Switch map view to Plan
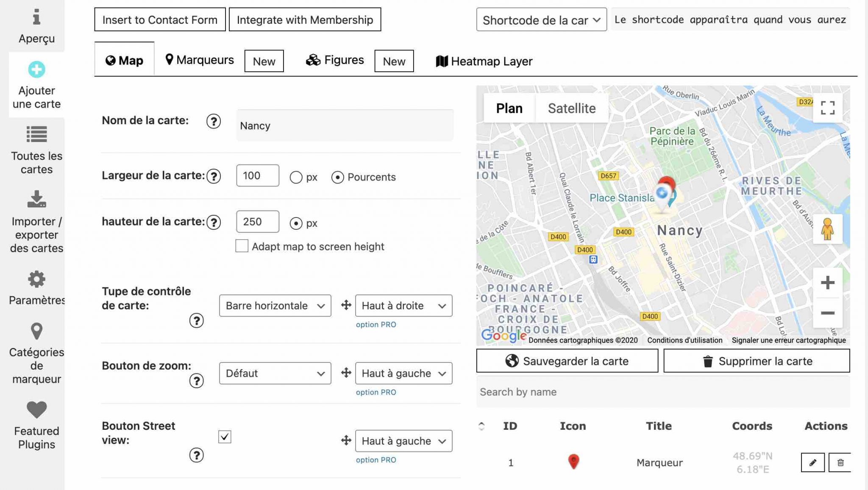 click(x=509, y=108)
